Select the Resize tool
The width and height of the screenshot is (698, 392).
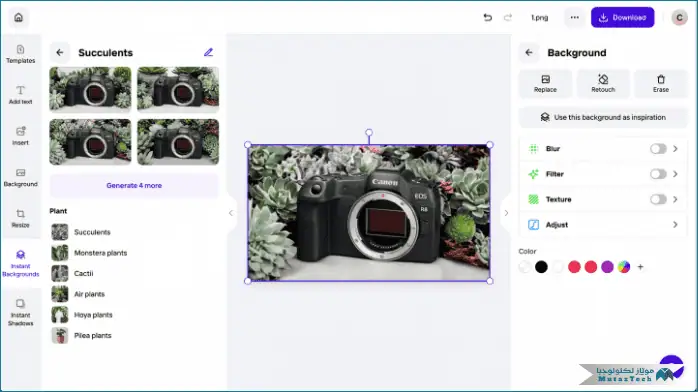point(20,218)
